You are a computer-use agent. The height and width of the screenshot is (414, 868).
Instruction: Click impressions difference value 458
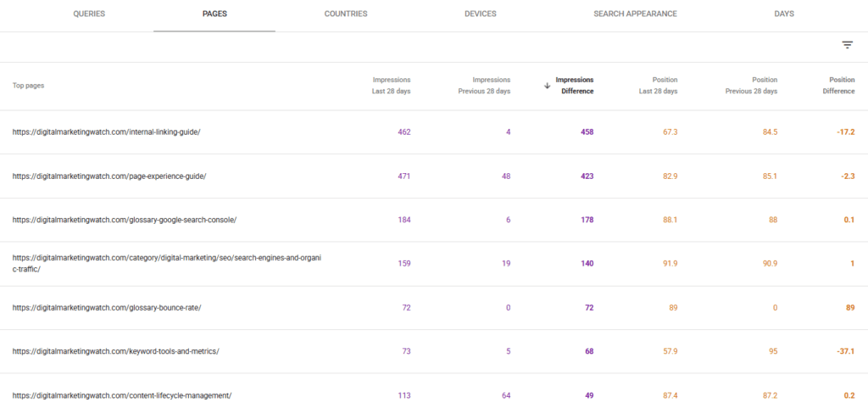587,131
